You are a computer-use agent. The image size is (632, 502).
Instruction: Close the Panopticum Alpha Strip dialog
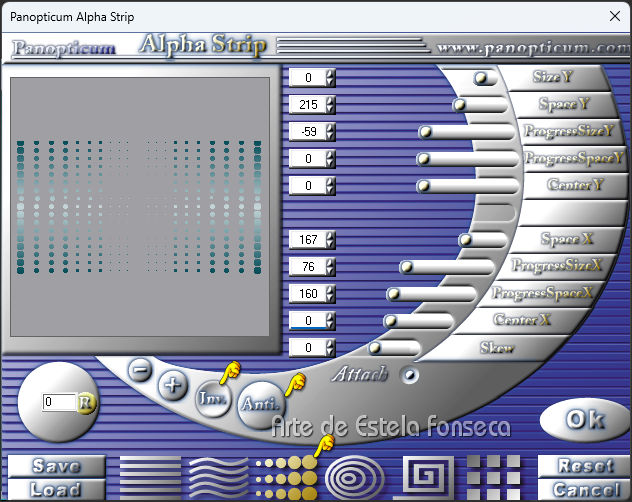click(615, 16)
